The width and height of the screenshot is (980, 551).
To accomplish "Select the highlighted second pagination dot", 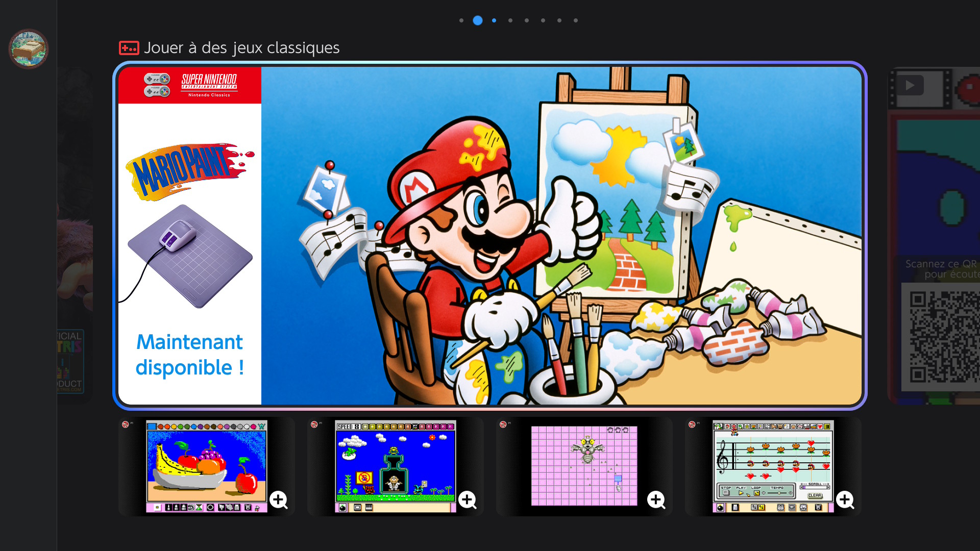I will [x=478, y=20].
